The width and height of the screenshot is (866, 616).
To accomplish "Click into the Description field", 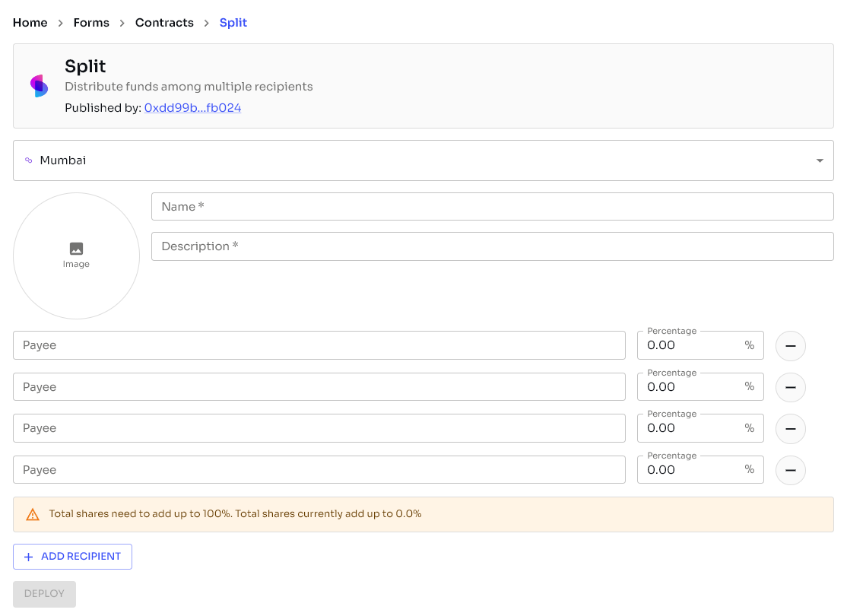I will pyautogui.click(x=492, y=246).
